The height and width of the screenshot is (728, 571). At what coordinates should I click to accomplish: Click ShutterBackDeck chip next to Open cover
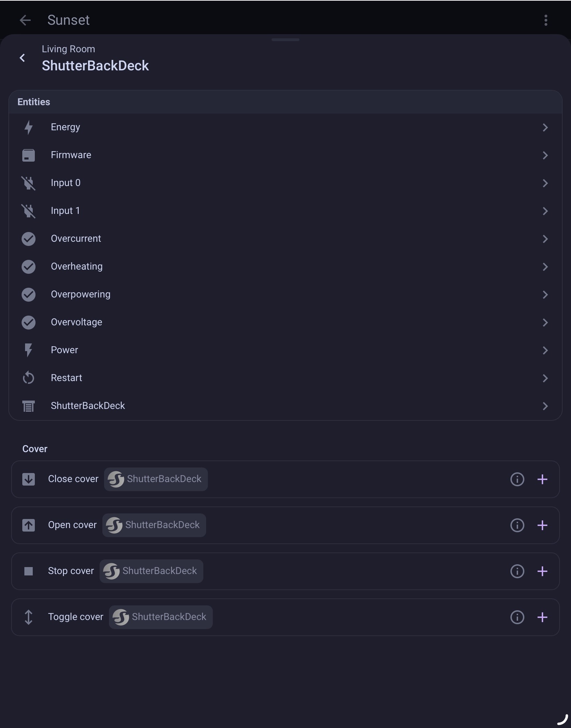tap(154, 525)
